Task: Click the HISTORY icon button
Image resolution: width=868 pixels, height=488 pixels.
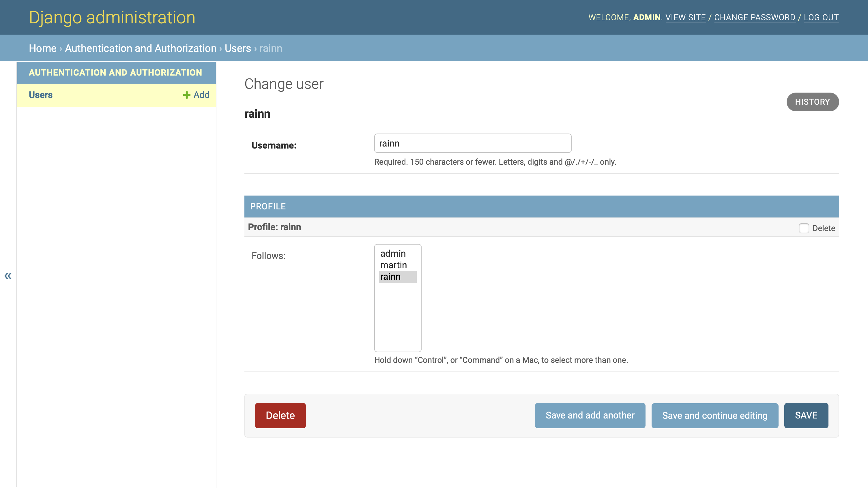Action: [813, 102]
